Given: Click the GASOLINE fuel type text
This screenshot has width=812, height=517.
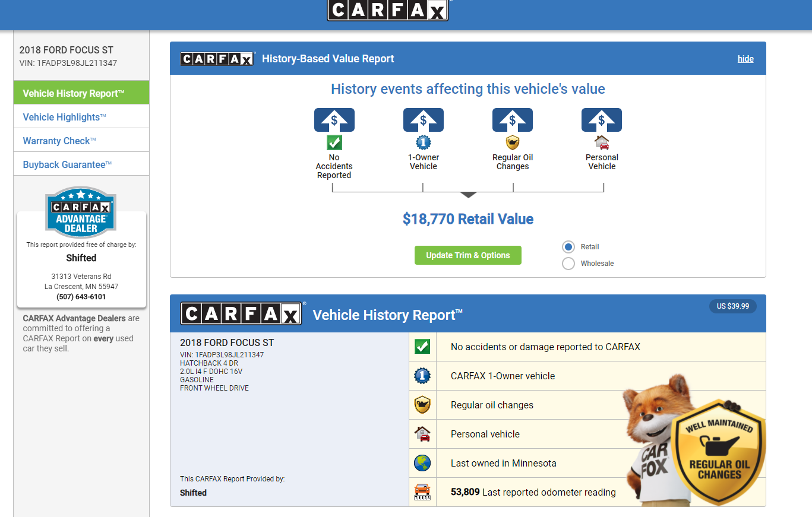Looking at the screenshot, I should coord(197,380).
